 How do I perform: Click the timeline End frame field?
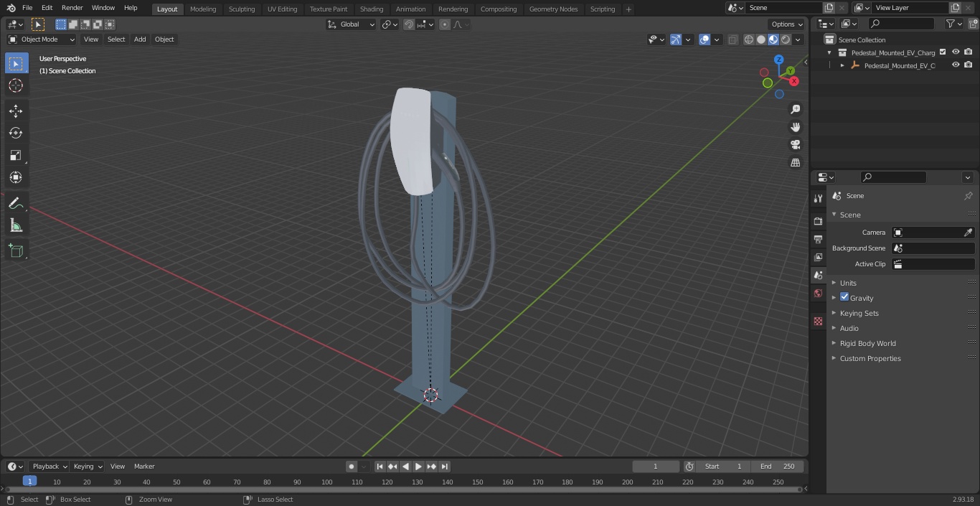(x=777, y=467)
